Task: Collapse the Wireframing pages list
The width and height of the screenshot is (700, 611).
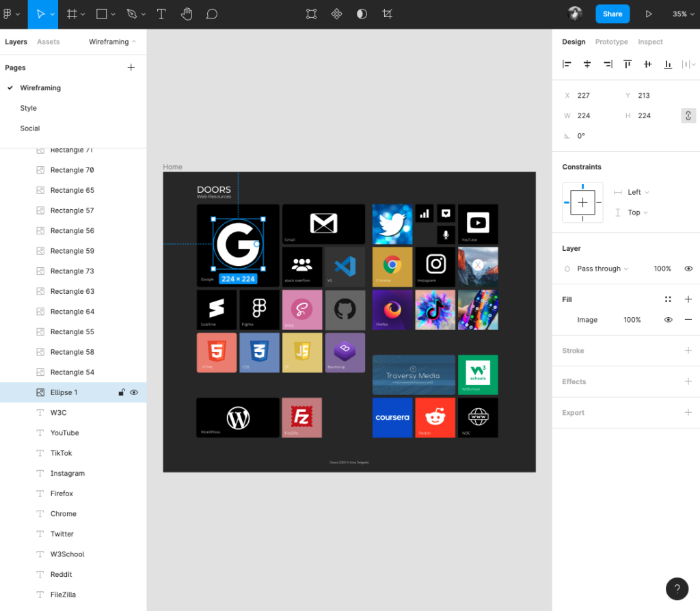Action: (113, 42)
